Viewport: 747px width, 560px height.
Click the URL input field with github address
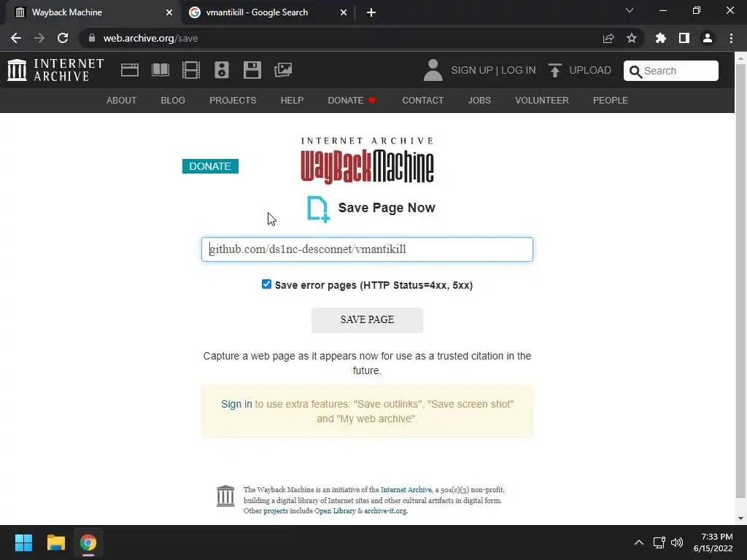pyautogui.click(x=367, y=249)
